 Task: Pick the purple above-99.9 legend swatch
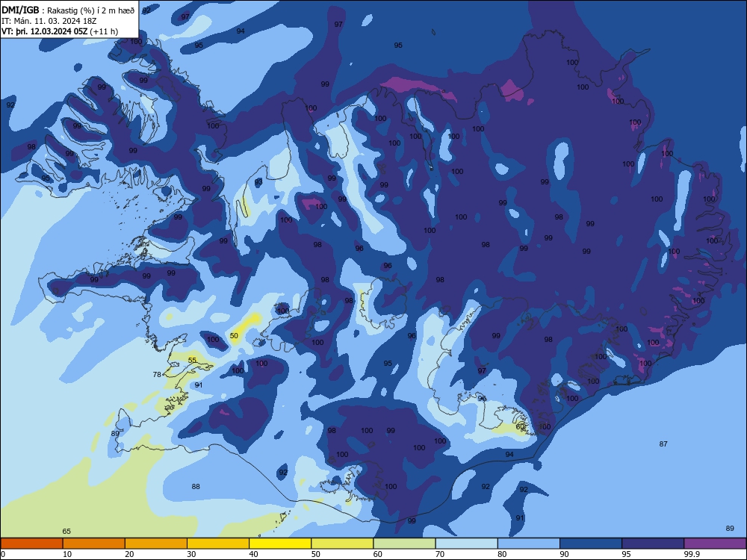click(715, 544)
